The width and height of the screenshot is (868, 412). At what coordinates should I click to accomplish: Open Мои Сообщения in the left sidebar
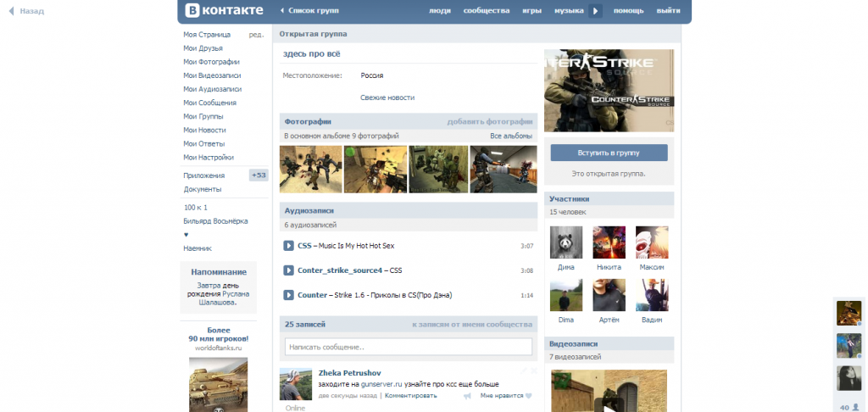[x=211, y=103]
